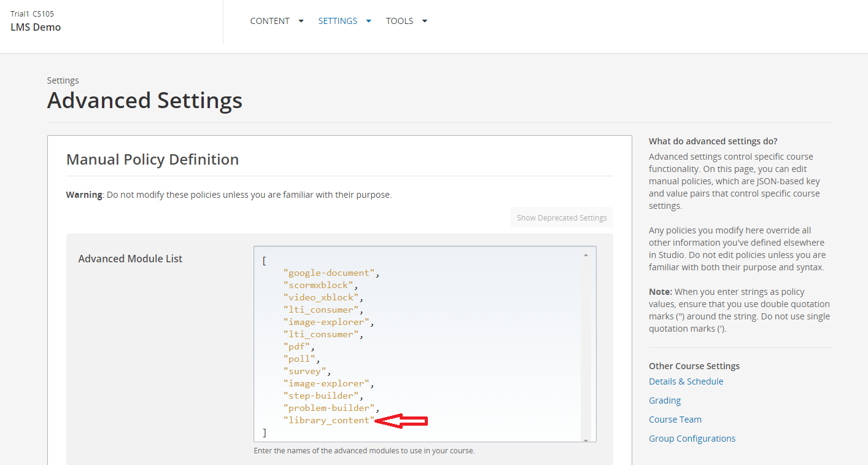The width and height of the screenshot is (868, 465).
Task: Expand the TOOLS menu arrow
Action: click(424, 20)
